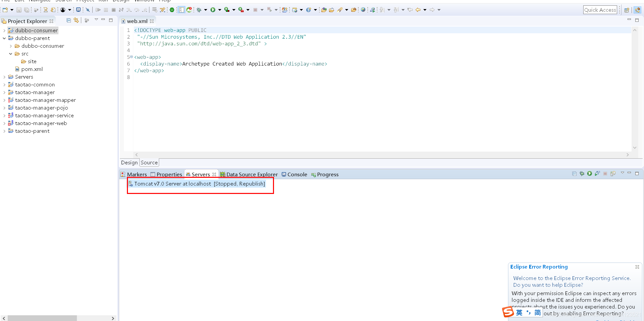
Task: Toggle Sogou simplified Chinese button
Action: [538, 313]
